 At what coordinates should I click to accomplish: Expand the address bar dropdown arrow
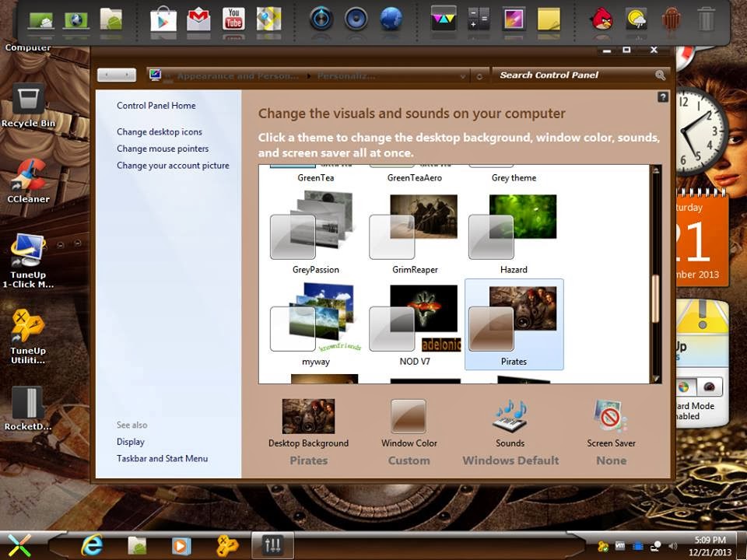[462, 76]
